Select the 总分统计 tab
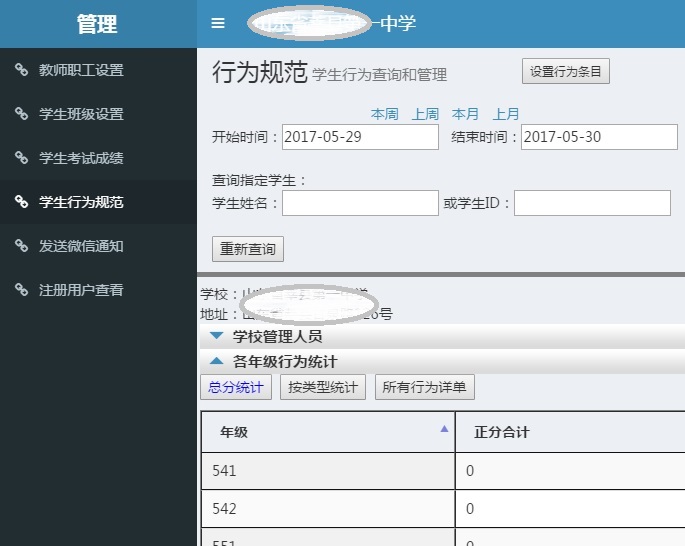 coord(236,388)
